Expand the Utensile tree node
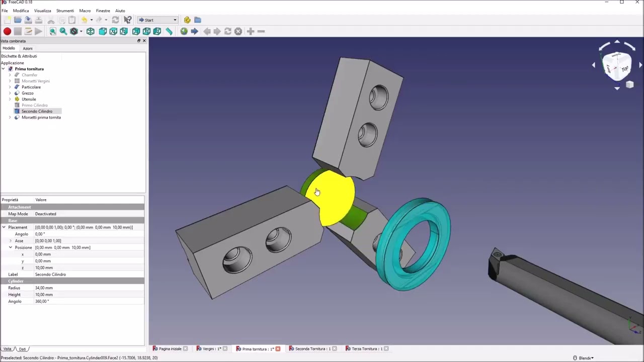644x362 pixels. click(x=10, y=99)
